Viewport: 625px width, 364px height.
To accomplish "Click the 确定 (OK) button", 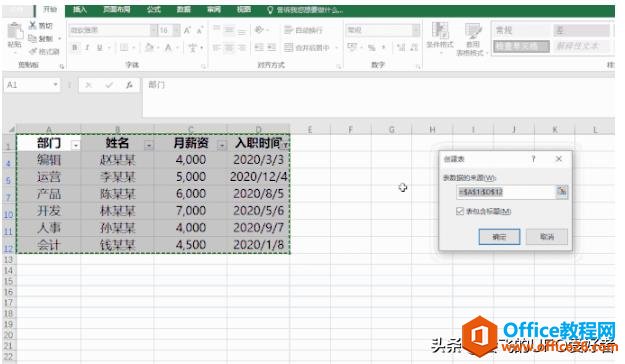I will (499, 237).
